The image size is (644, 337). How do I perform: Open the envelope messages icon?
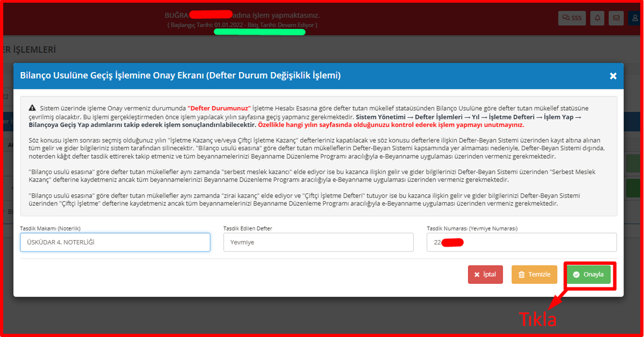pos(616,18)
